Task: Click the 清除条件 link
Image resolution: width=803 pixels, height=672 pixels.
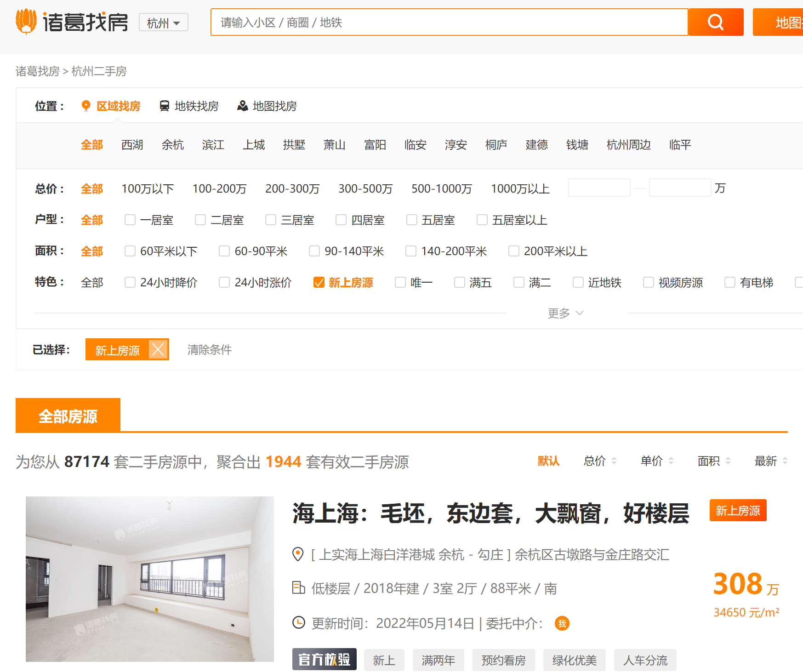Action: point(210,350)
